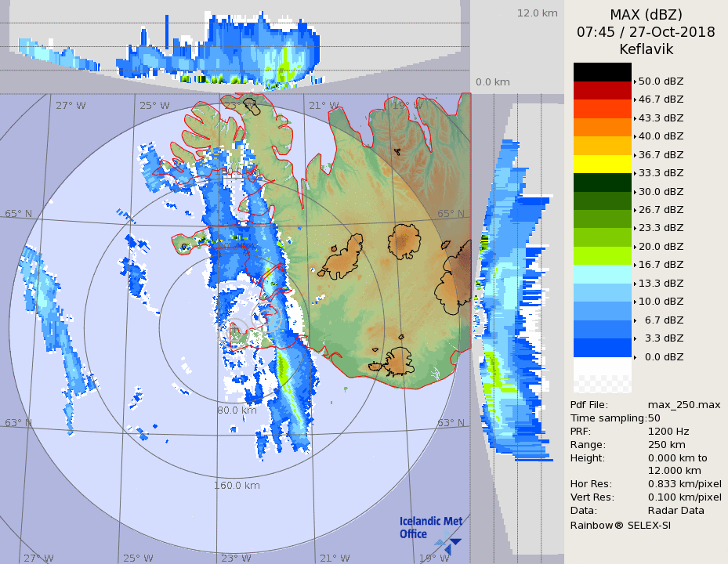Select the white 0.0 dBZ legend swatch
The image size is (728, 564).
[602, 366]
